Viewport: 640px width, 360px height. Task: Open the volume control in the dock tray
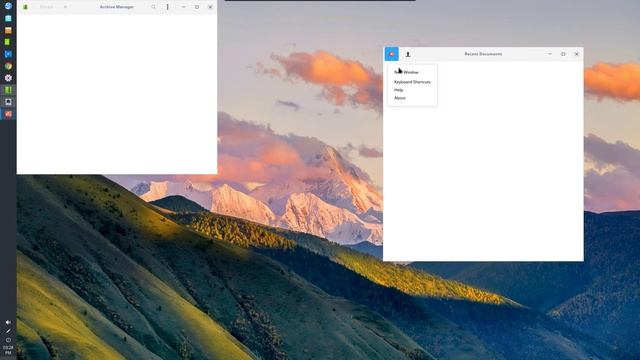tap(8, 322)
